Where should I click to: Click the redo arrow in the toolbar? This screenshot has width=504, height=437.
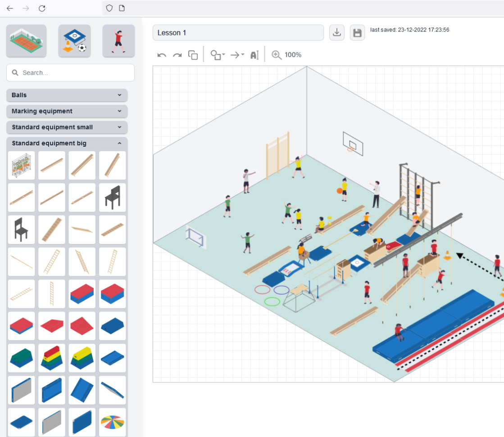[x=177, y=55]
